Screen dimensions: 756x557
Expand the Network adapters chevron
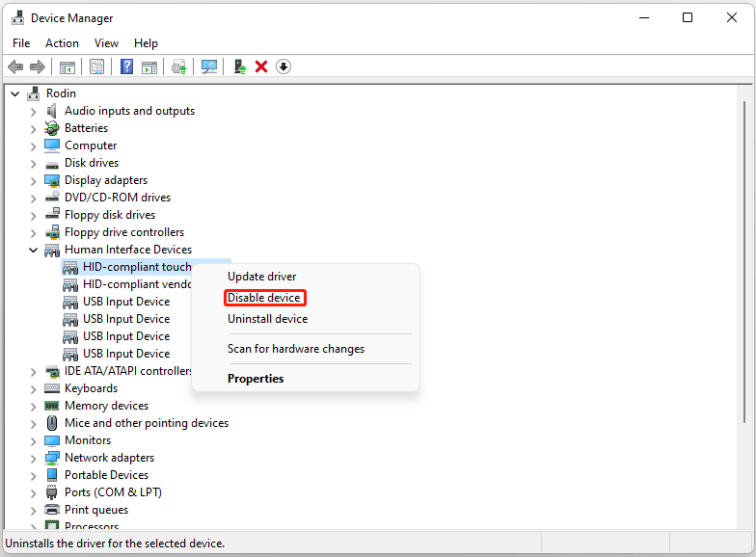pyautogui.click(x=33, y=459)
